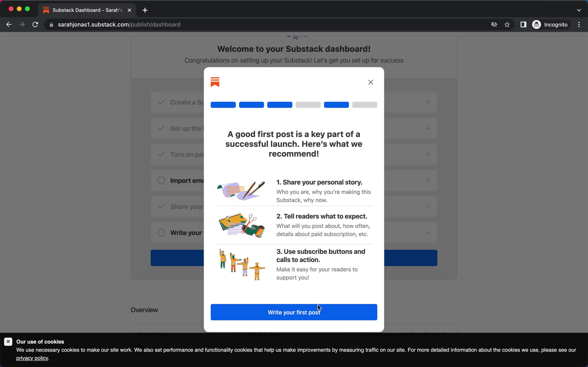588x367 pixels.
Task: Click the close X icon on modal
Action: click(371, 82)
